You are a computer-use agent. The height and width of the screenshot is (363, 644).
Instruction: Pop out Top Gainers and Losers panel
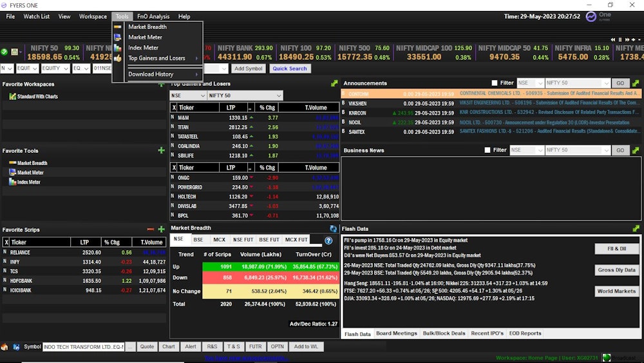[334, 83]
